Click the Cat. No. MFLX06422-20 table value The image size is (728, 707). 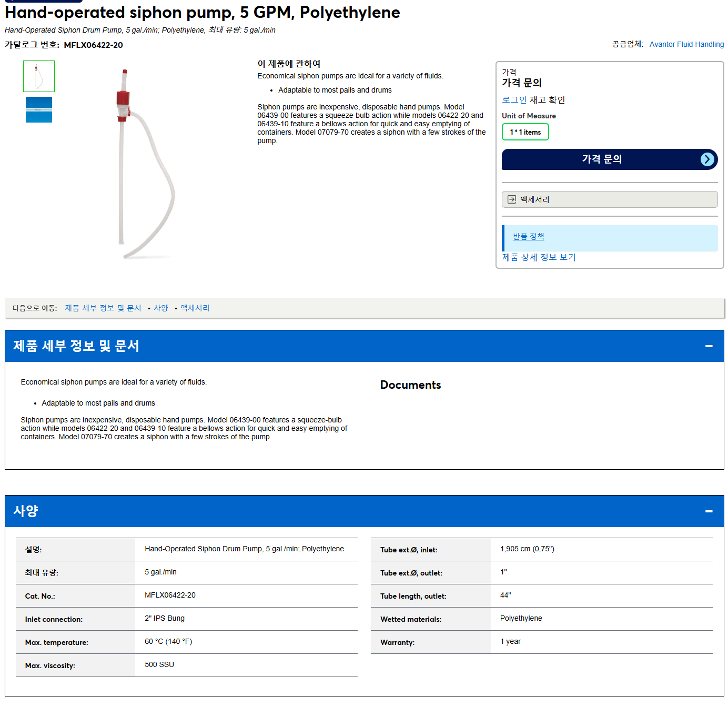(x=170, y=595)
